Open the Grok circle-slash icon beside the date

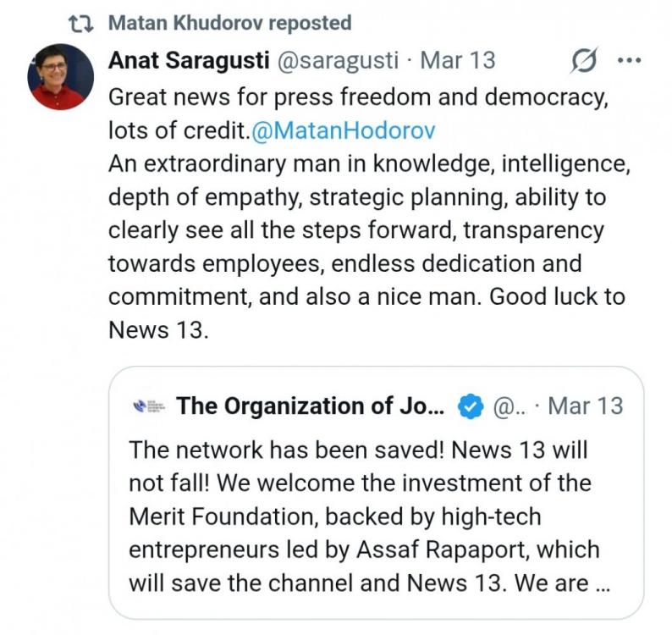pyautogui.click(x=584, y=62)
